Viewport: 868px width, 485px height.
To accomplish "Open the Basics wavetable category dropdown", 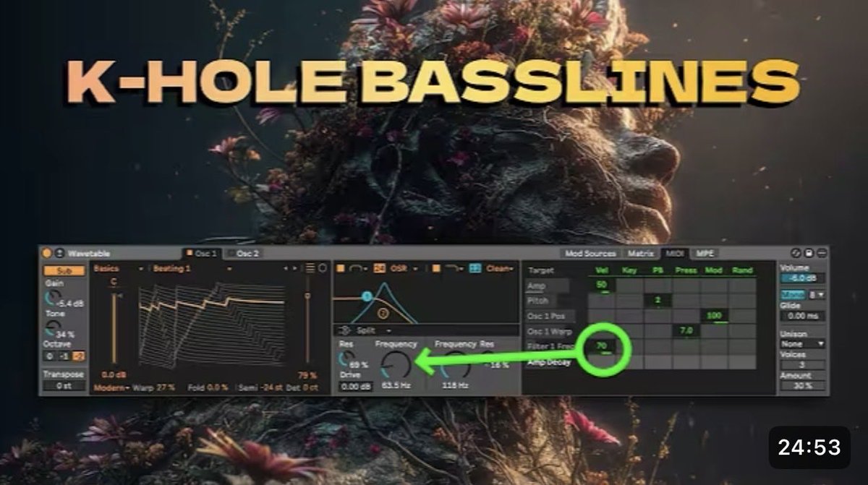I will point(119,268).
